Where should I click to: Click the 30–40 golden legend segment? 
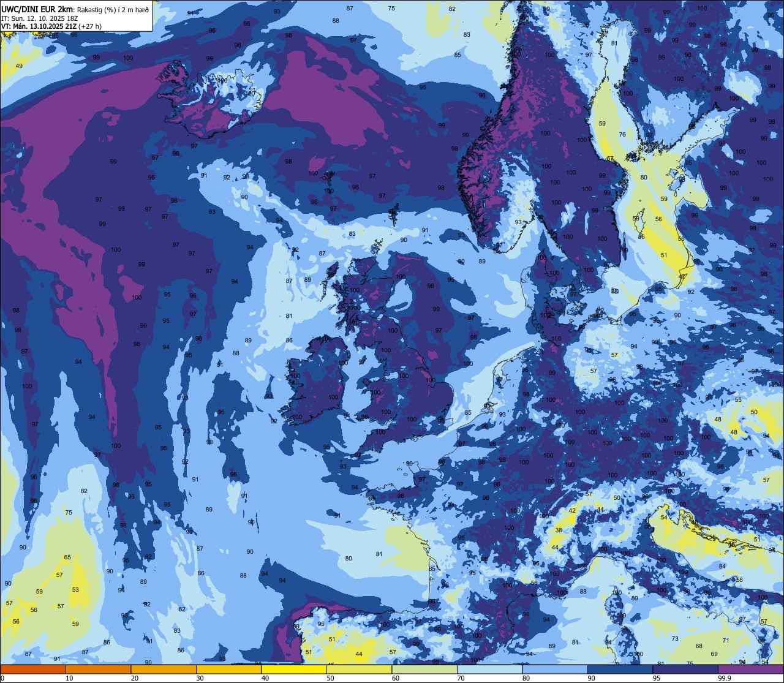pyautogui.click(x=228, y=669)
